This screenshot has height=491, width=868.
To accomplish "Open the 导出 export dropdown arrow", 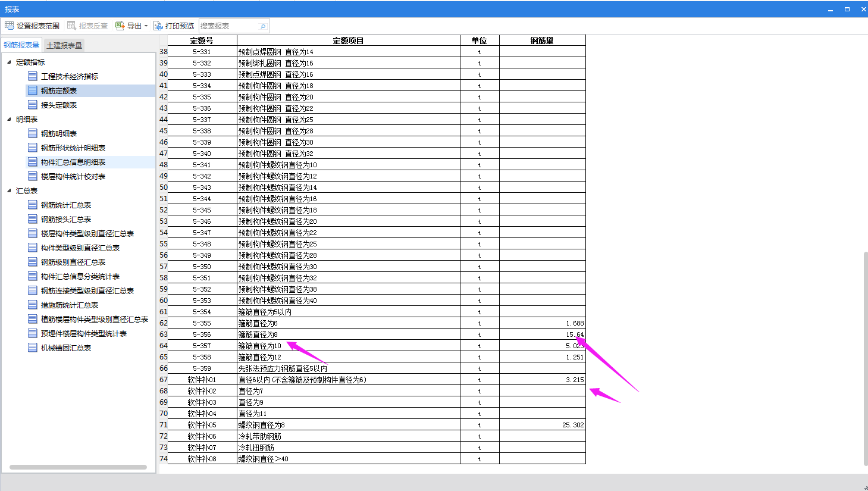I will point(146,26).
